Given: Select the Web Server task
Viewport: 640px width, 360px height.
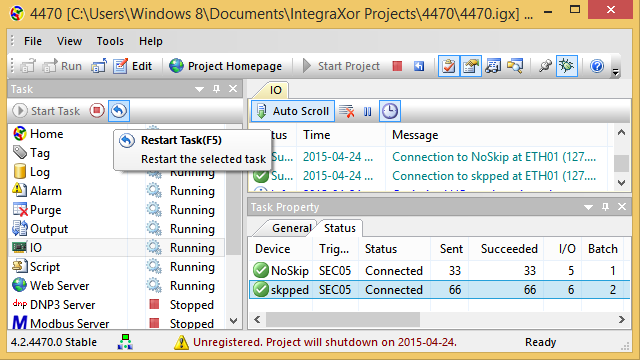Looking at the screenshot, I should (59, 286).
